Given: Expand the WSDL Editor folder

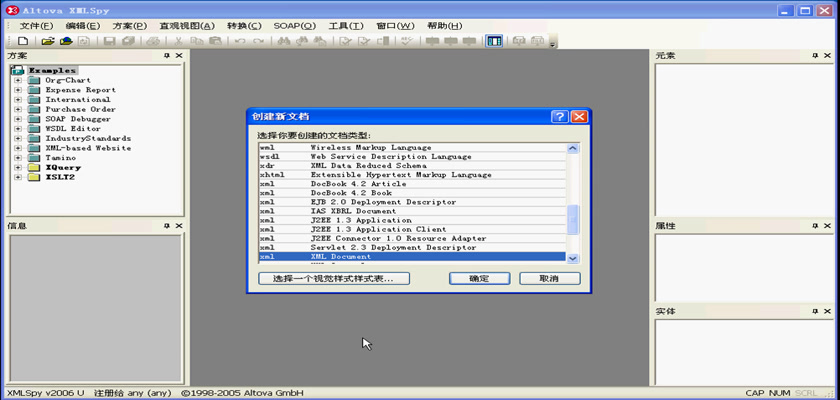Looking at the screenshot, I should (18, 129).
